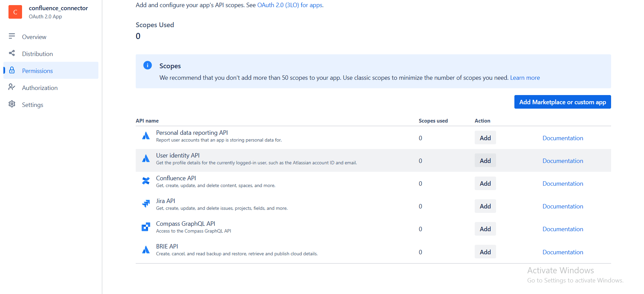Open Documentation for Compass GraphQL API
Image resolution: width=644 pixels, height=294 pixels.
point(563,229)
